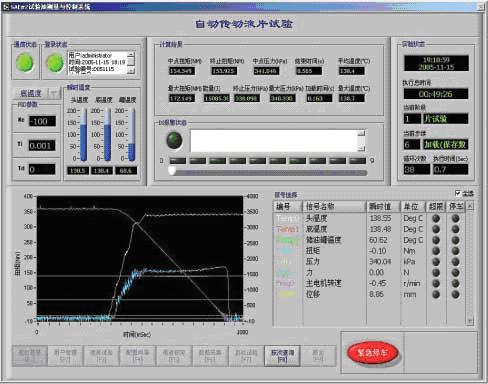
Task: Click the red 紧急停车 emergency stop button
Action: click(x=372, y=353)
